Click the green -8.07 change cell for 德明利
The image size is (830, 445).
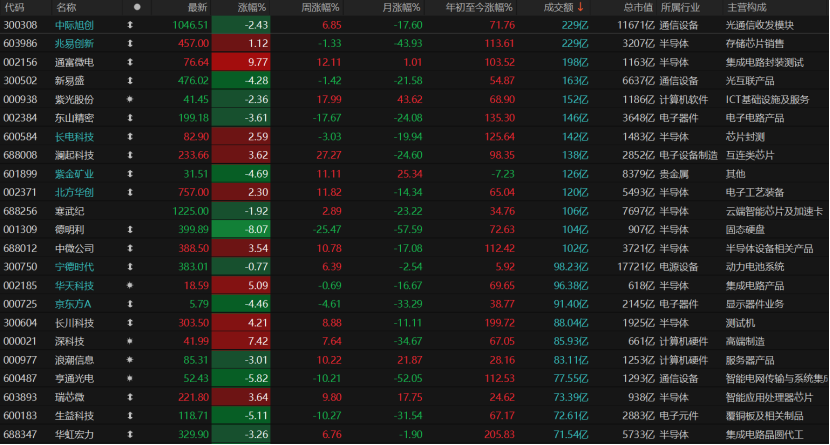[x=241, y=230]
